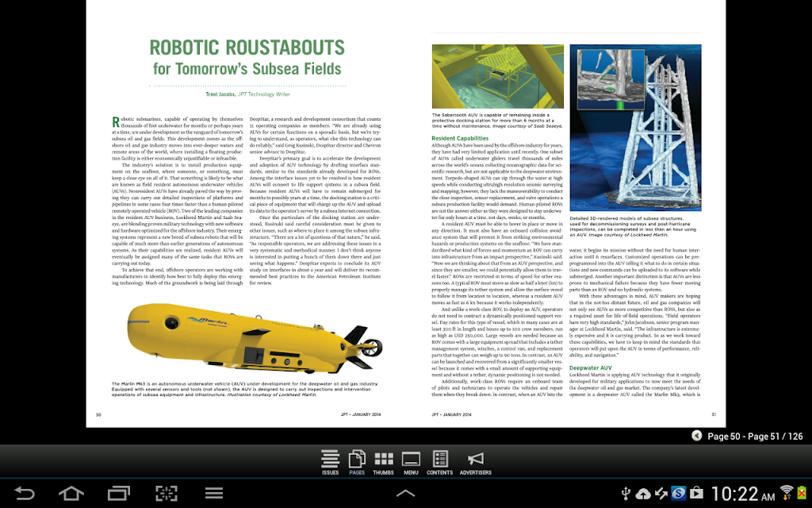Expand the bottom center up chevron
This screenshot has height=508, width=812.
pos(405,494)
